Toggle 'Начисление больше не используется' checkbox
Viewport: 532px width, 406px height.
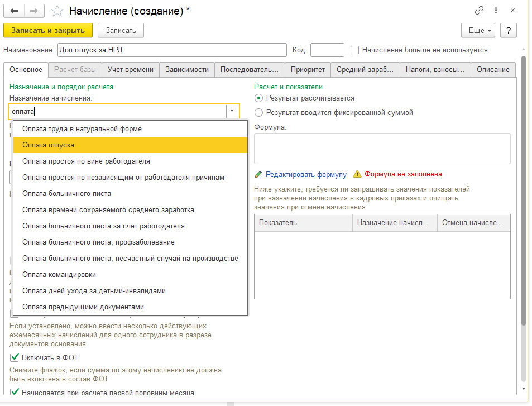click(x=354, y=50)
